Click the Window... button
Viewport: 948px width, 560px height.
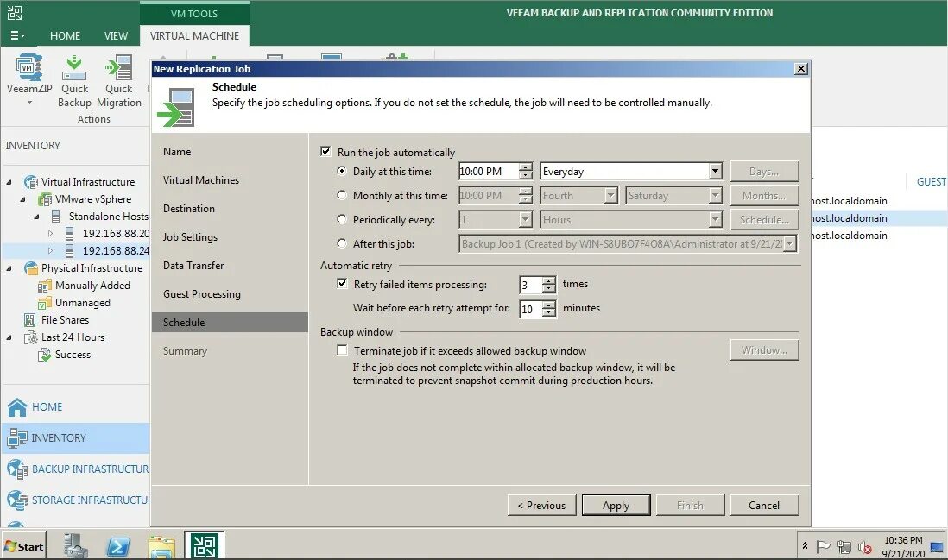coord(764,349)
